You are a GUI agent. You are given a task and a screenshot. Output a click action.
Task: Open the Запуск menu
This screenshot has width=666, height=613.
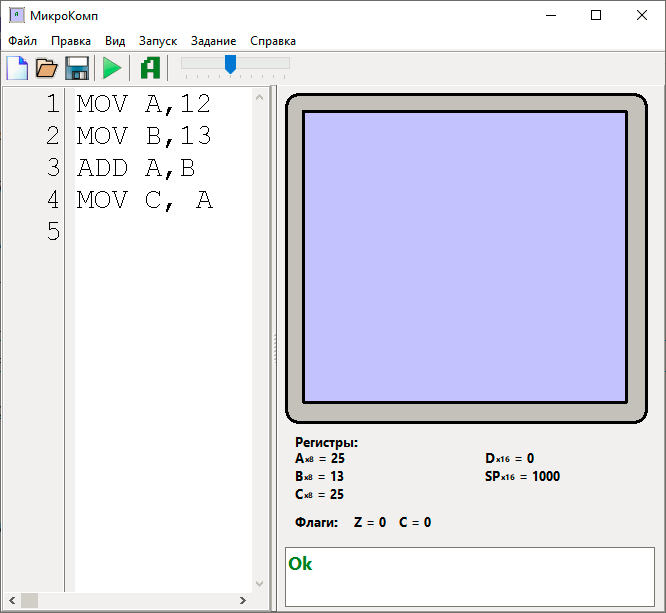coord(158,41)
